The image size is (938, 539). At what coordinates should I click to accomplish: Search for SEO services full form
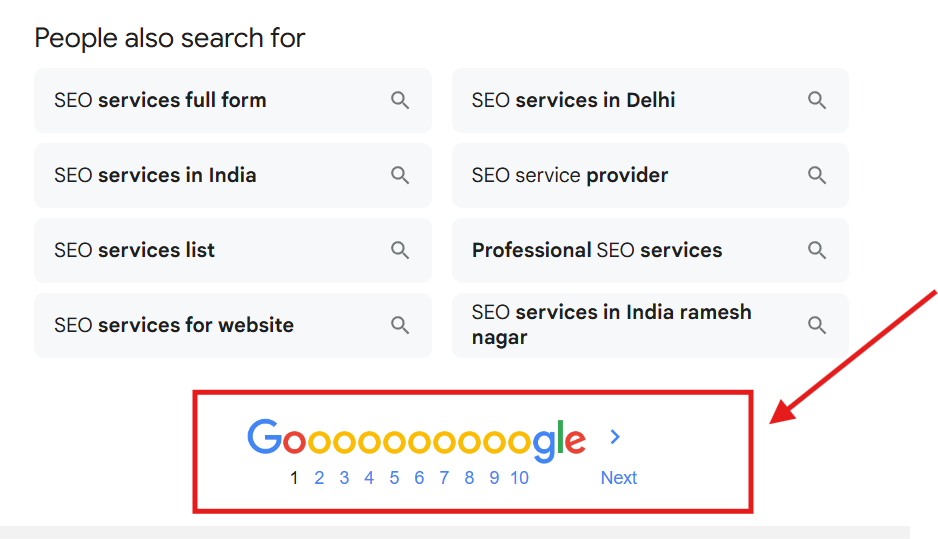(160, 100)
